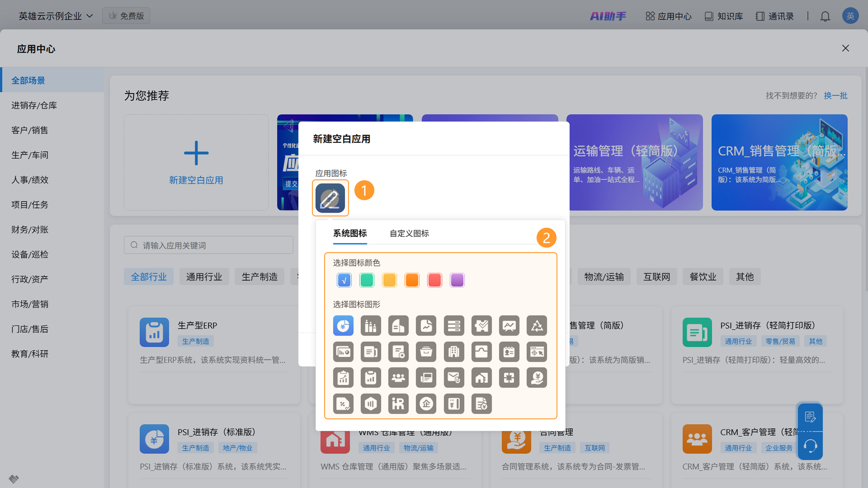Click the 换一批 refresh link
Image resolution: width=868 pixels, height=488 pixels.
pos(835,96)
